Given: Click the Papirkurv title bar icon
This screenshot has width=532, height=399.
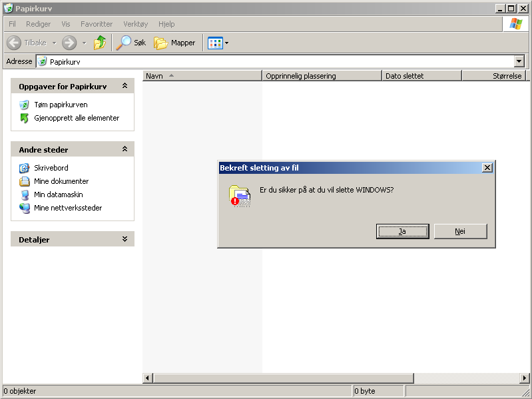Looking at the screenshot, I should pyautogui.click(x=9, y=8).
